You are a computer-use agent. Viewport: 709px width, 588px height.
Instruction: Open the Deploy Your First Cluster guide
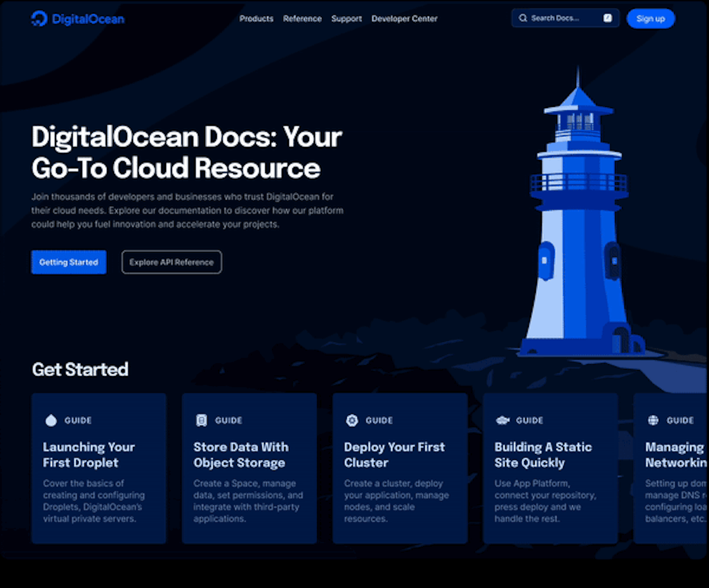click(400, 468)
